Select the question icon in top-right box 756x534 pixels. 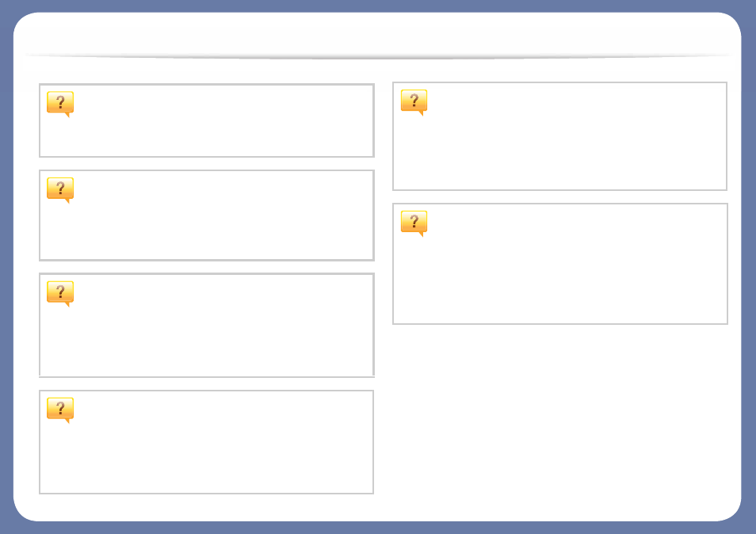click(x=414, y=103)
